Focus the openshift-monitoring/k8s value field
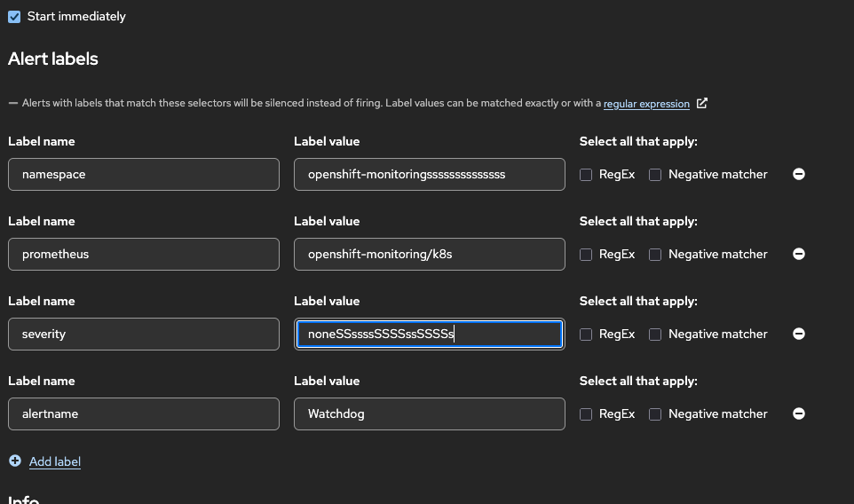Image resolution: width=854 pixels, height=504 pixels. [x=430, y=255]
